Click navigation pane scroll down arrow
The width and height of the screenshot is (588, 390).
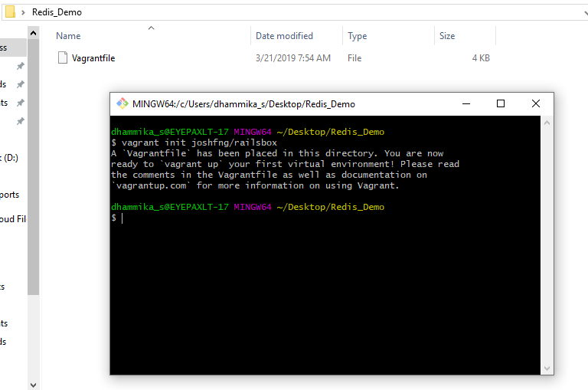pos(33,385)
